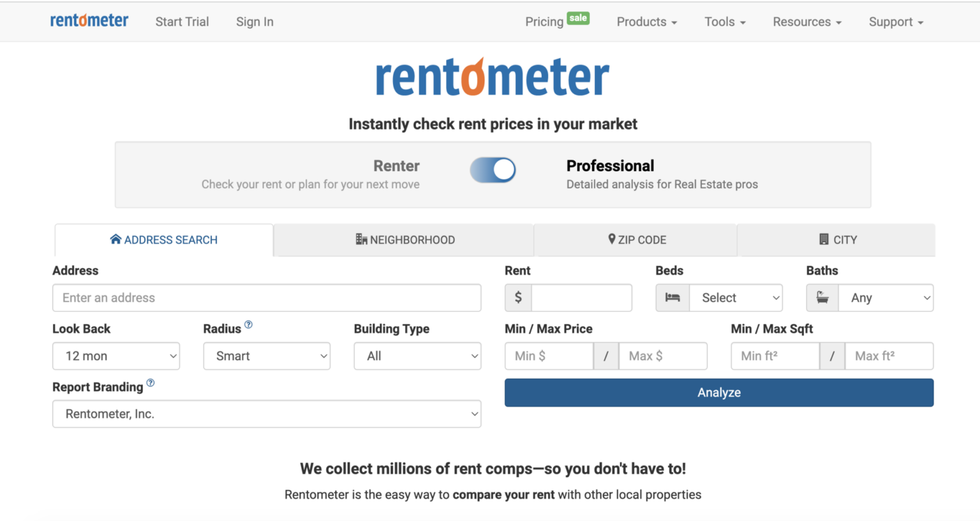This screenshot has height=521, width=980.
Task: Click the green sale badge next to Pricing
Action: click(579, 17)
